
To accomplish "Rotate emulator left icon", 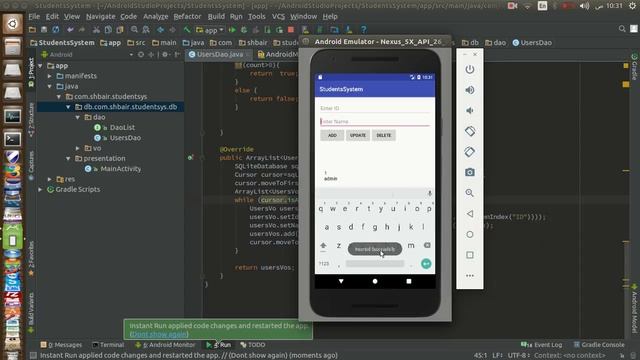I will pyautogui.click(x=470, y=131).
